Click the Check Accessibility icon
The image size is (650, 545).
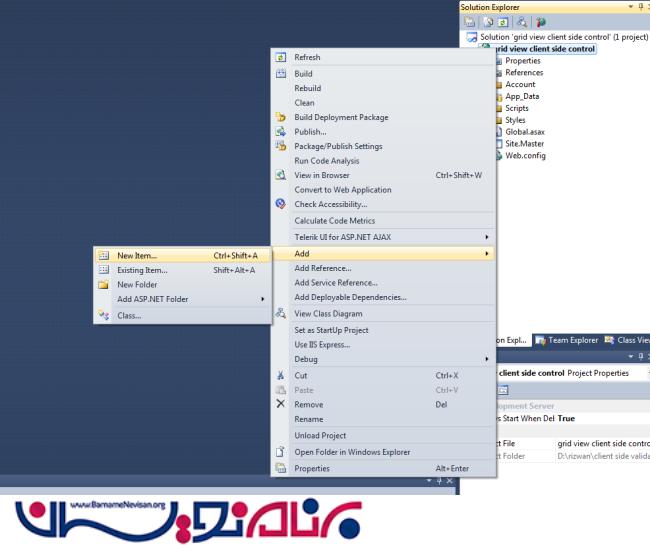[281, 204]
